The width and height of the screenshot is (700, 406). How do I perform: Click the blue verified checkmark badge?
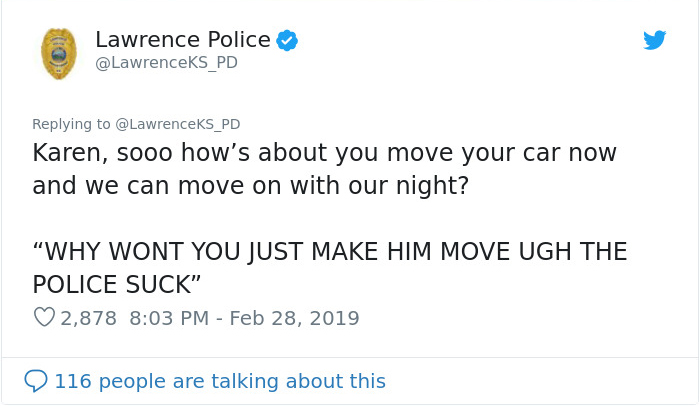click(x=287, y=40)
